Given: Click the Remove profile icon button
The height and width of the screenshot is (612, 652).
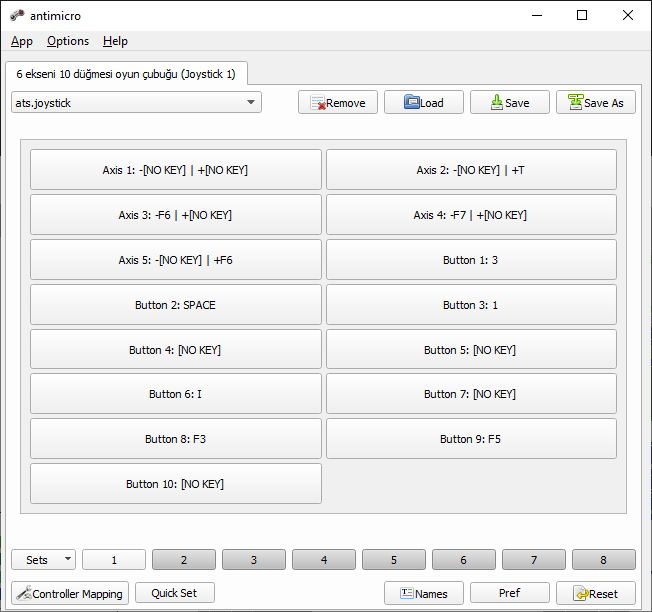Looking at the screenshot, I should pos(318,103).
